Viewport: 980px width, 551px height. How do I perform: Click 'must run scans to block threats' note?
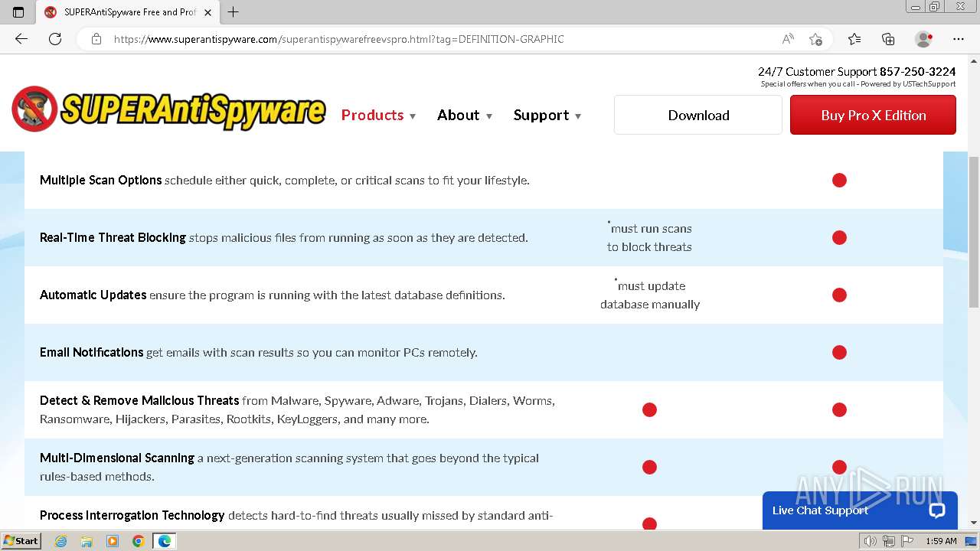(649, 237)
